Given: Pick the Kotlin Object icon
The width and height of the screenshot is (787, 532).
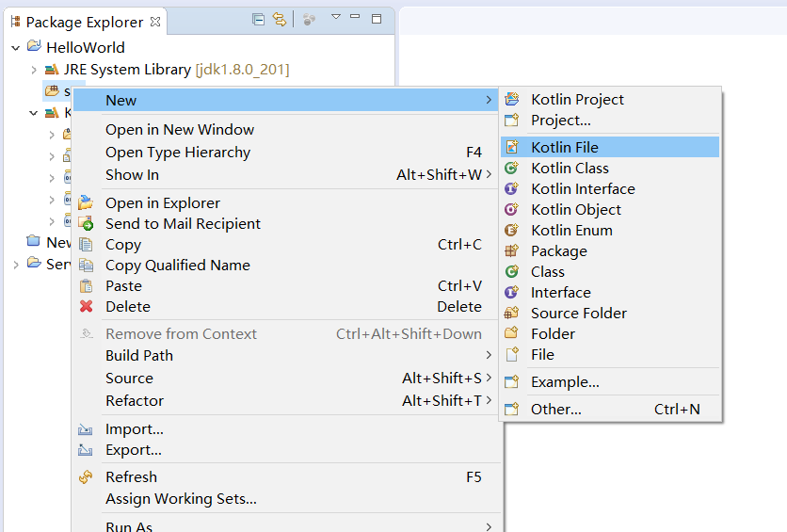Looking at the screenshot, I should coord(512,209).
